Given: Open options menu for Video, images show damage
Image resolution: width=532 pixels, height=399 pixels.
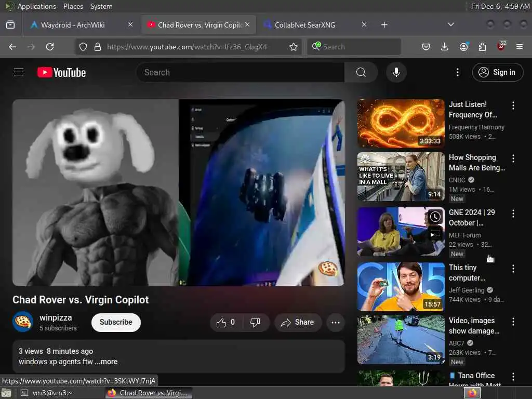Looking at the screenshot, I should [x=513, y=322].
